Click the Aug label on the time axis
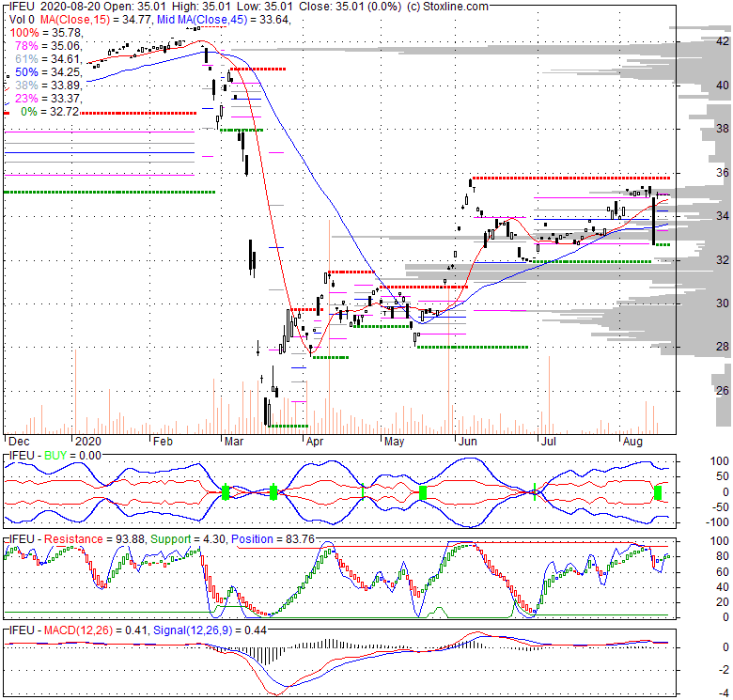The width and height of the screenshot is (733, 700). click(x=632, y=442)
